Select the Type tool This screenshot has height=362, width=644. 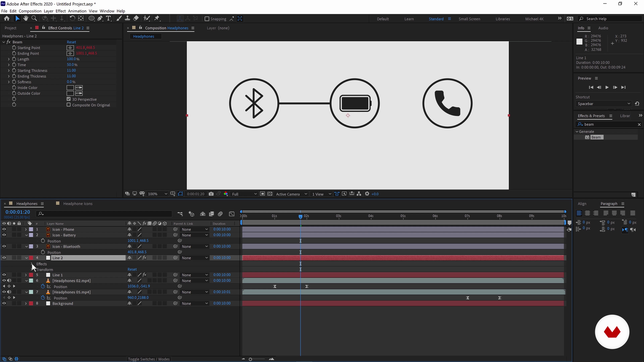click(109, 18)
